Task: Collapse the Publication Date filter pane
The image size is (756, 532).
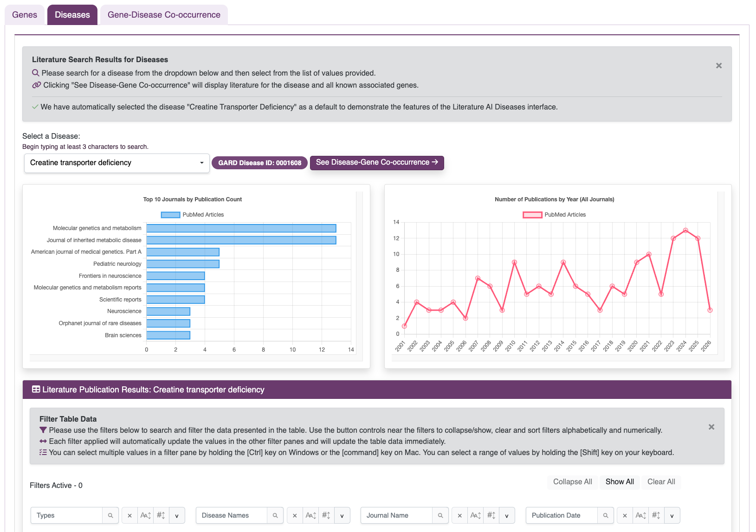Action: [672, 515]
